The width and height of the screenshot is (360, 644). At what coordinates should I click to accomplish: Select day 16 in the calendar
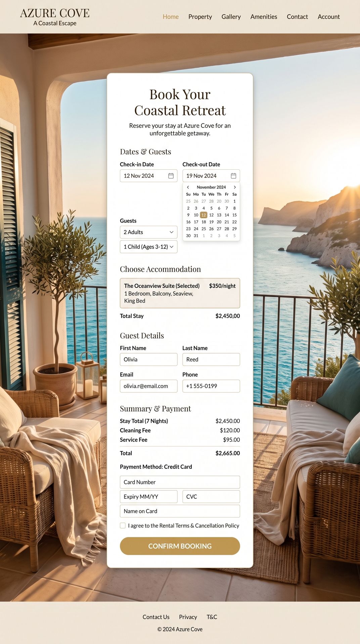click(188, 222)
